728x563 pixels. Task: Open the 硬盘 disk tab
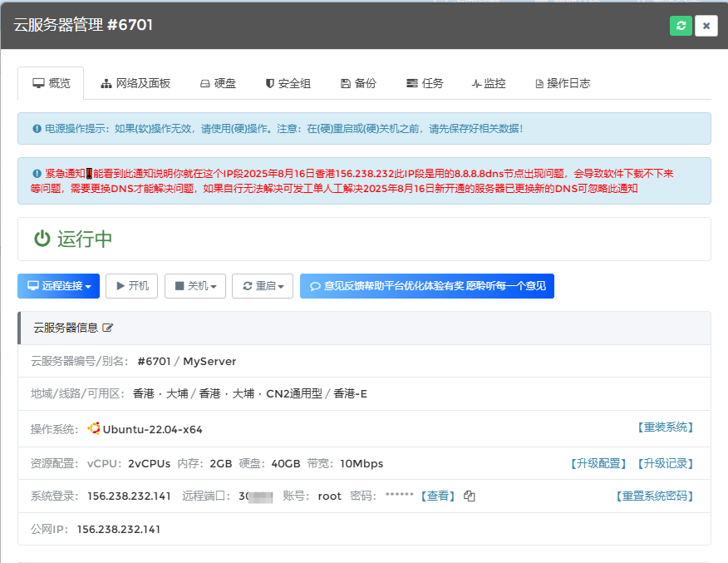coord(218,83)
